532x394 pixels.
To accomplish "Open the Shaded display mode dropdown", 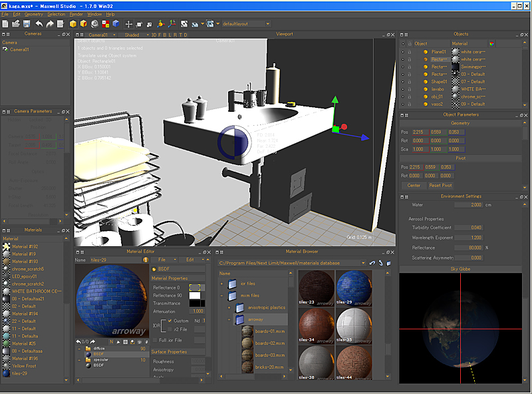I will [132, 35].
